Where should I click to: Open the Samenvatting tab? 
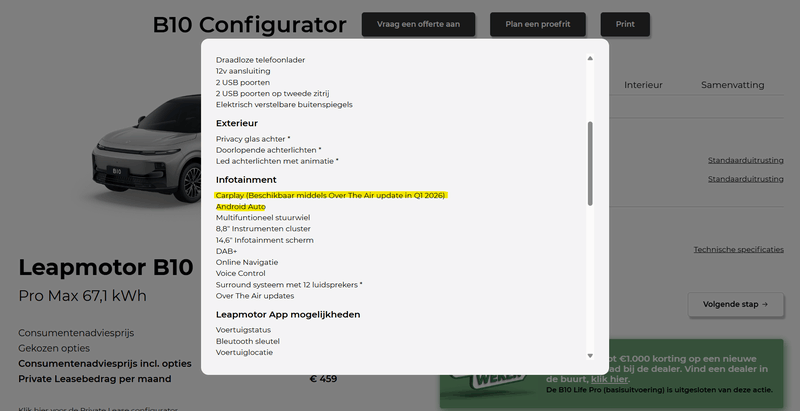[x=733, y=85]
